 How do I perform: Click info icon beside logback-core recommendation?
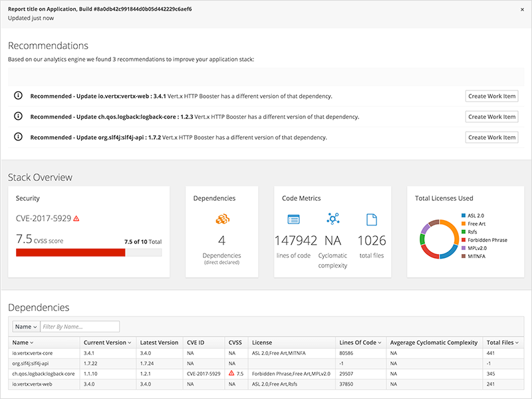click(x=18, y=116)
